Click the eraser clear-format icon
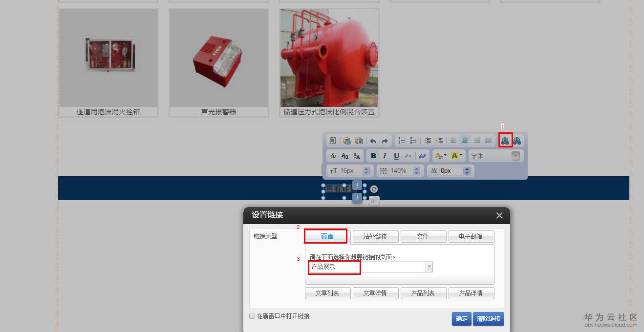Image resolution: width=644 pixels, height=332 pixels. (423, 156)
